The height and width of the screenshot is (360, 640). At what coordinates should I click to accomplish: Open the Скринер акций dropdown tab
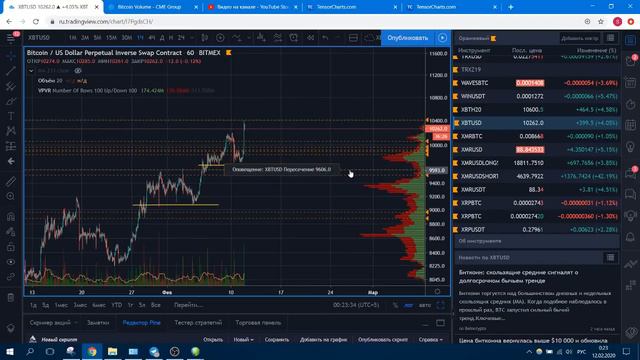click(53, 323)
